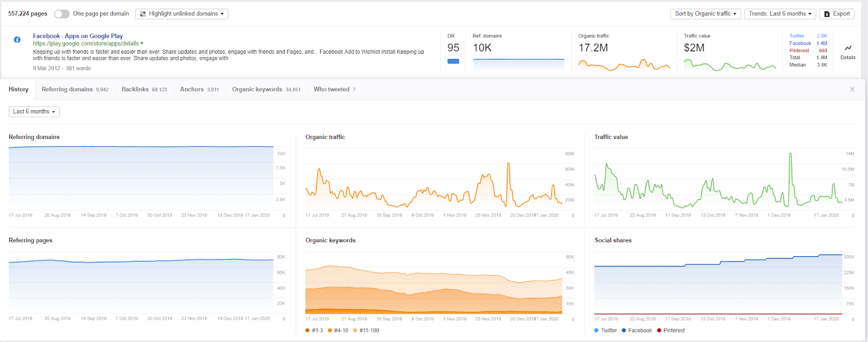Open Sort by Organic traffic dropdown

click(x=705, y=14)
